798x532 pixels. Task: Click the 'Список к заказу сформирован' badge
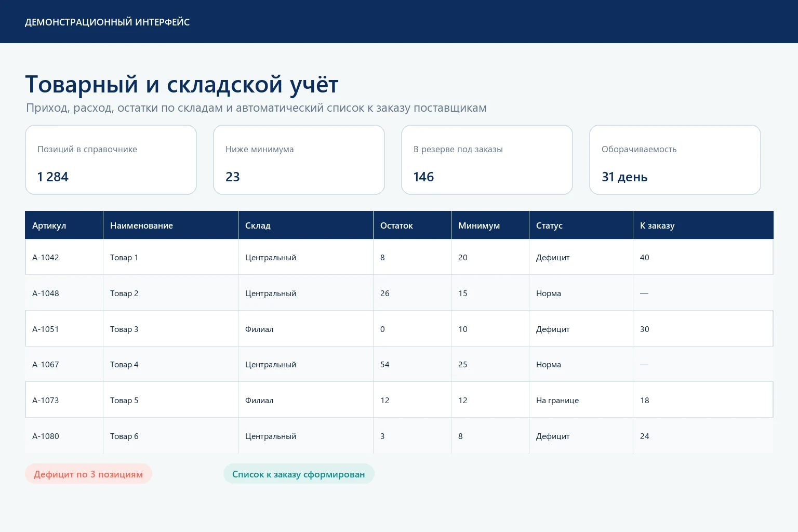[x=299, y=474]
